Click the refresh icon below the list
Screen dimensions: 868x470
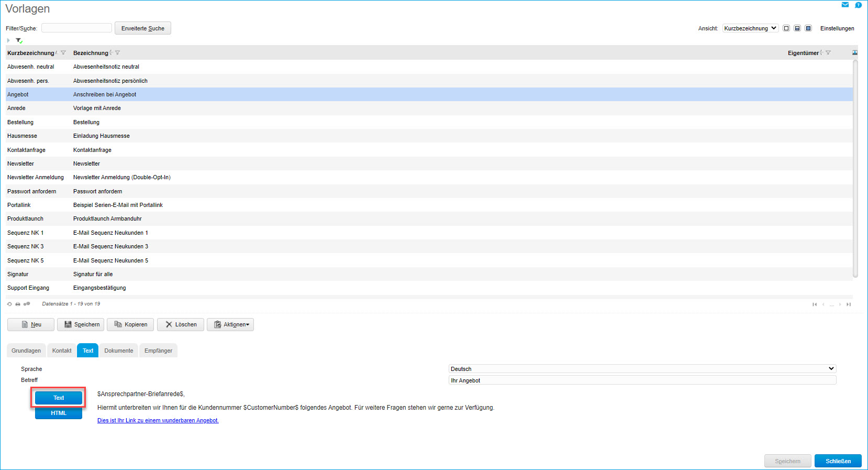coord(9,304)
